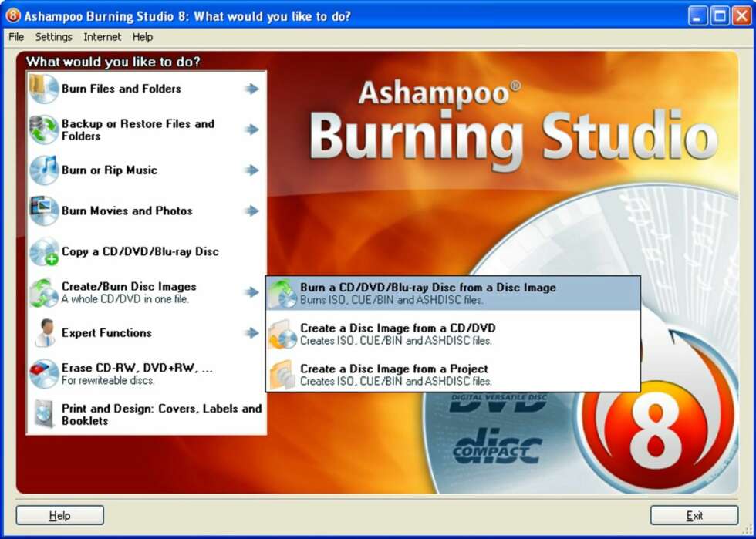
Task: Choose Burn Files and Folders label
Action: click(x=121, y=89)
